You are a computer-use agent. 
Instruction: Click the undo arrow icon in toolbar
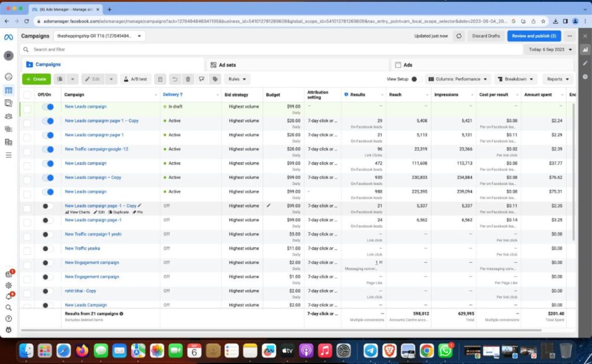coord(175,79)
